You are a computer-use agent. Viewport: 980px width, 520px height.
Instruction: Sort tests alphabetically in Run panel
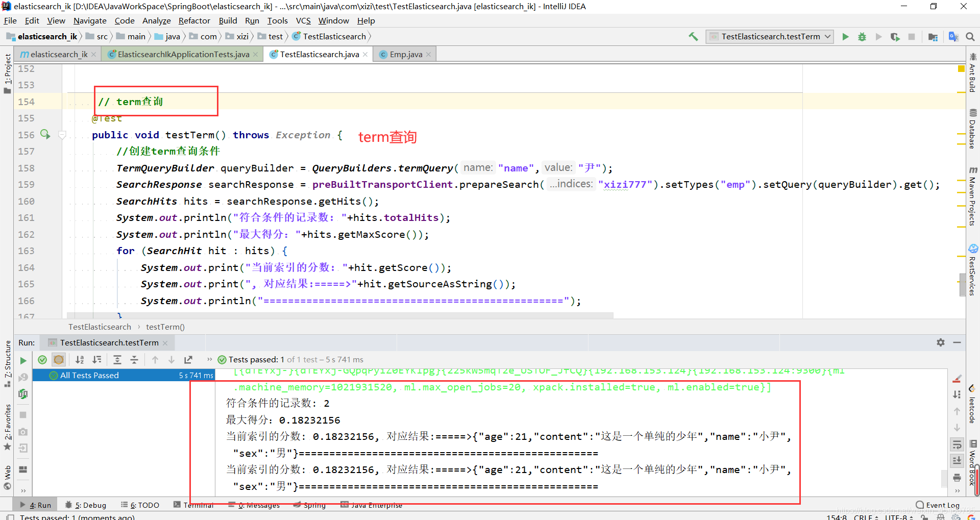point(80,359)
